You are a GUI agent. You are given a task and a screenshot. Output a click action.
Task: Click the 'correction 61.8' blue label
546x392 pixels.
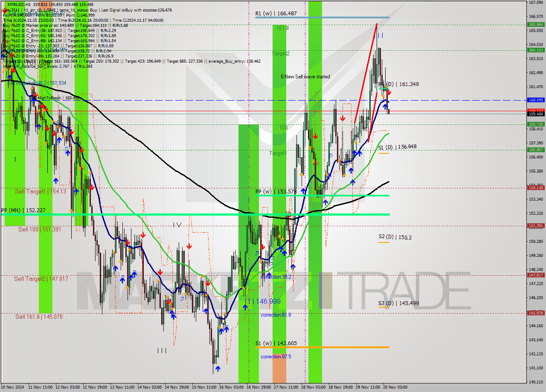276,315
